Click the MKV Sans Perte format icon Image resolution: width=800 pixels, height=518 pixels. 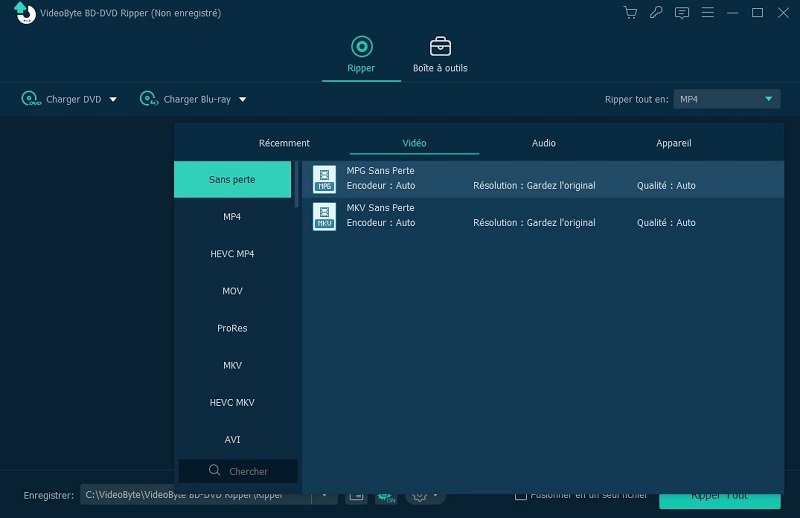tap(324, 216)
